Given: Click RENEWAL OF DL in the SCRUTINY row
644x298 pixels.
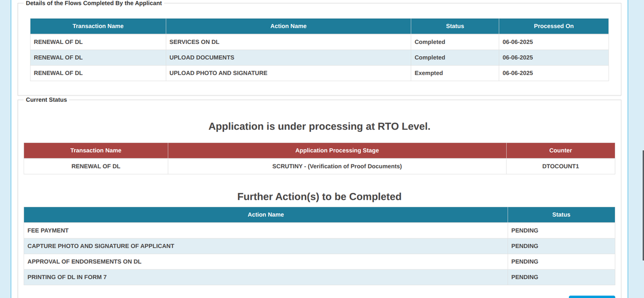Looking at the screenshot, I should coord(96,166).
